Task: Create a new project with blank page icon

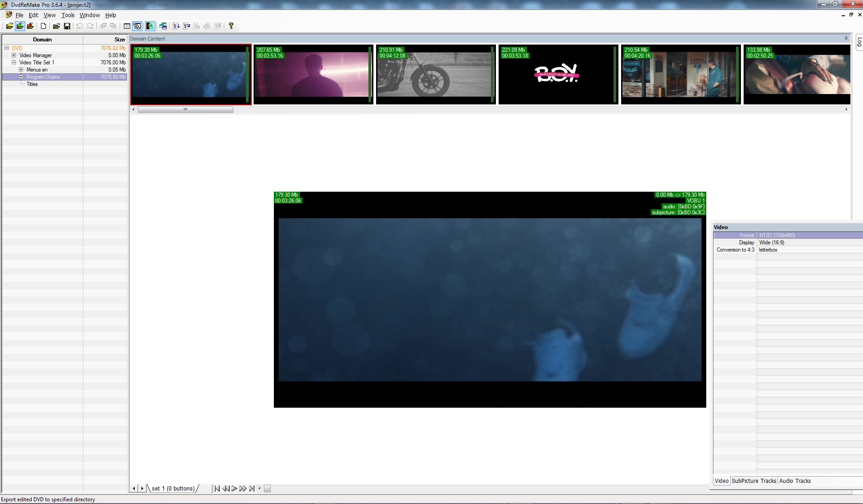Action: pyautogui.click(x=43, y=26)
